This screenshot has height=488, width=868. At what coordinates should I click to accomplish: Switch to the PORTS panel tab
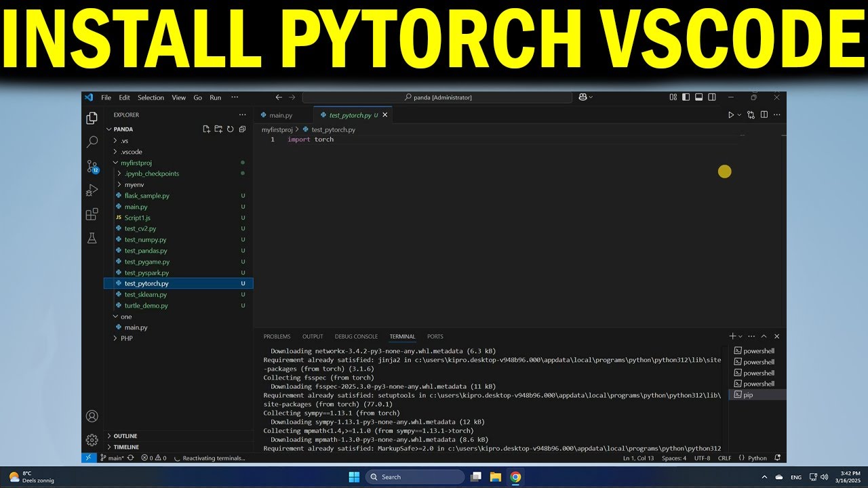[x=435, y=336]
